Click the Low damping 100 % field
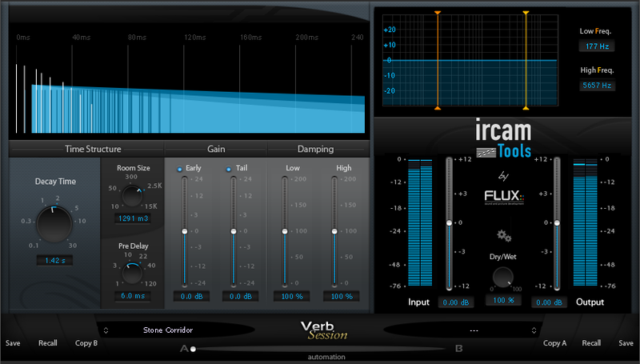The height and width of the screenshot is (364, 640). pos(292,296)
